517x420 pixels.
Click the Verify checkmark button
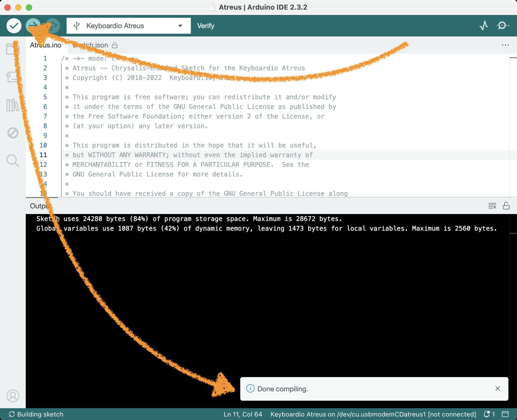(x=14, y=26)
